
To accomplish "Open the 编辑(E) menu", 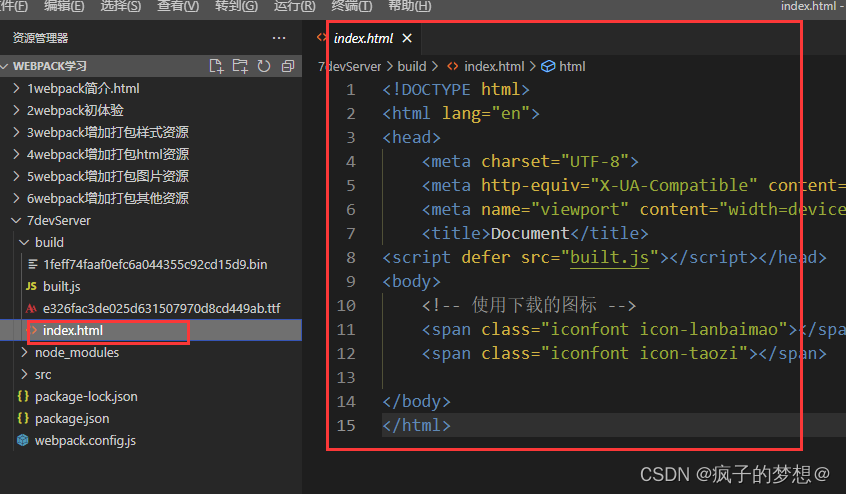I will (x=64, y=6).
